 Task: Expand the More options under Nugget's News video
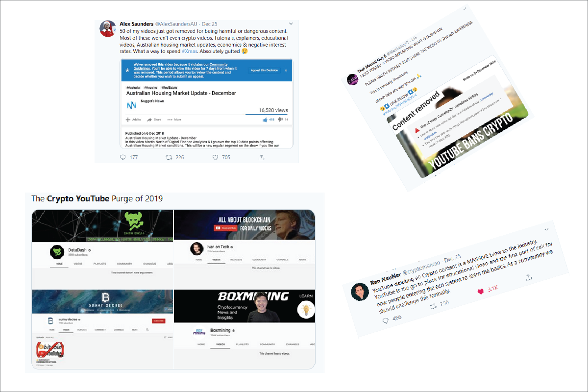[174, 120]
